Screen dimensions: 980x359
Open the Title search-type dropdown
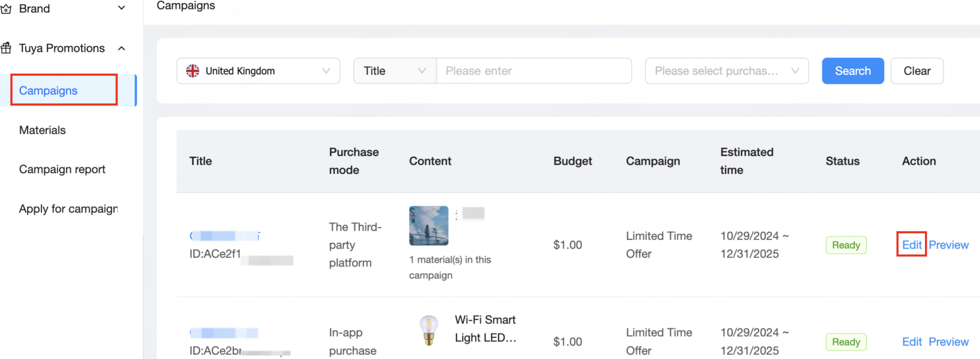394,71
